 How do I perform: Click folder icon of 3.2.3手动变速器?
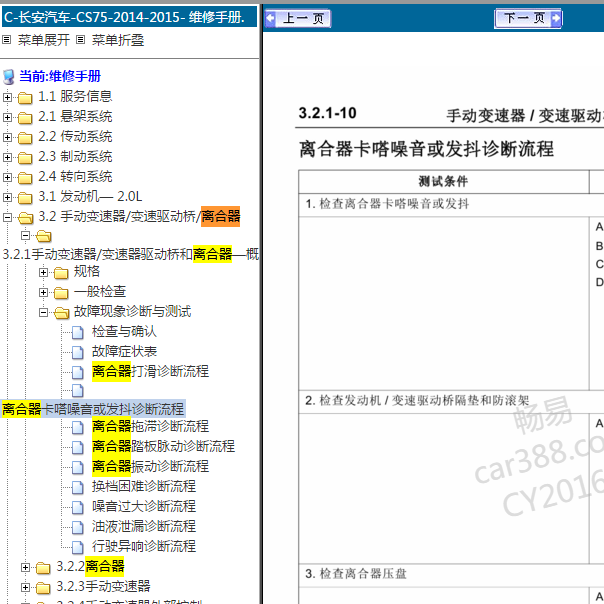(x=43, y=588)
